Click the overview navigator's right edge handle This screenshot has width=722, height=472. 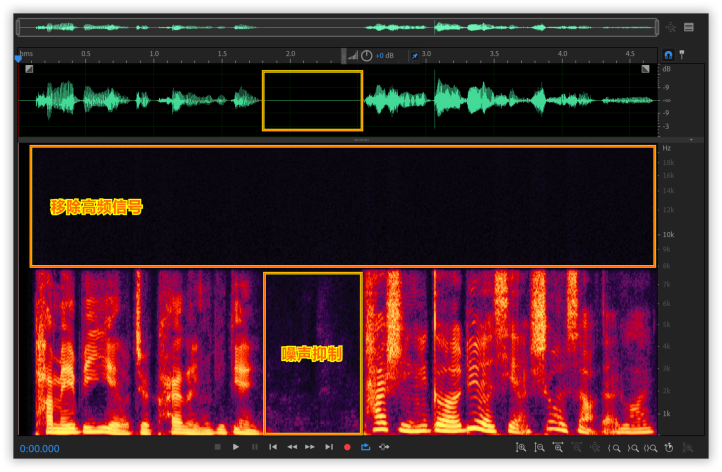click(x=657, y=27)
